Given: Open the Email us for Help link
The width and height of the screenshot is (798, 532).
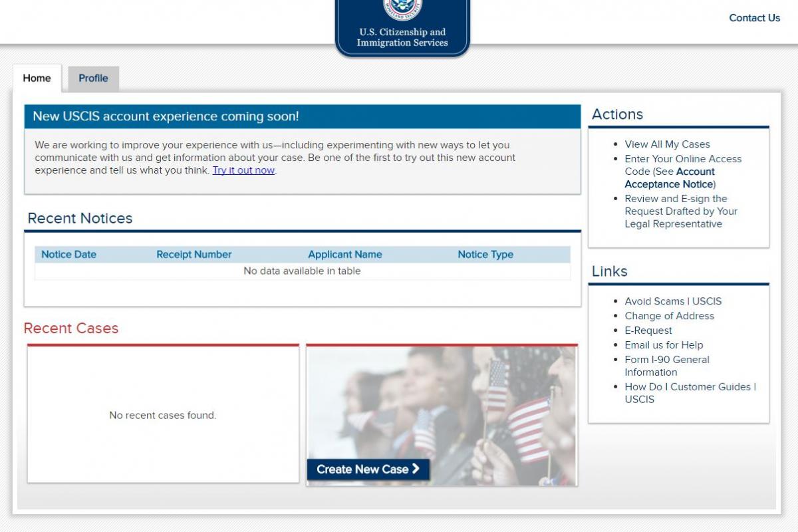Looking at the screenshot, I should pos(664,345).
